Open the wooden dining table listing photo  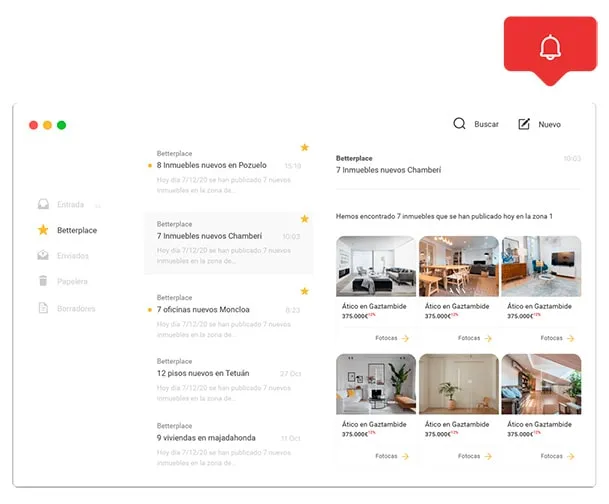click(459, 266)
